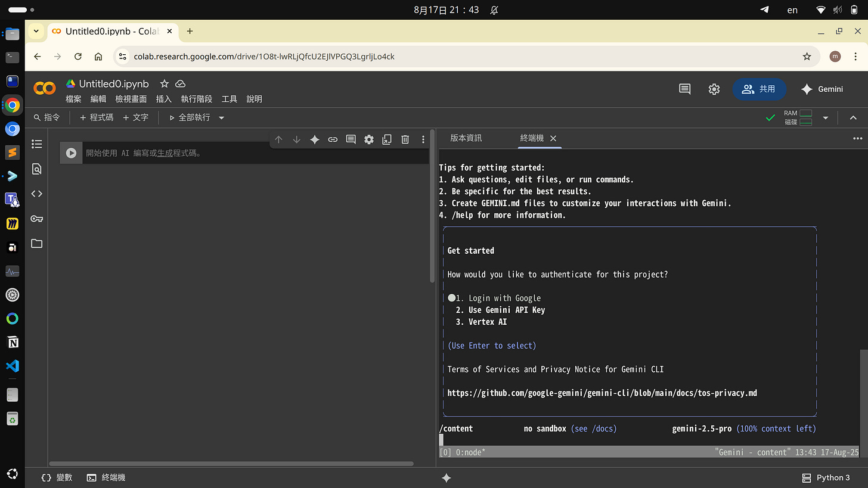Open the RAM and disk resources dropdown
The height and width of the screenshot is (488, 868).
(x=826, y=118)
